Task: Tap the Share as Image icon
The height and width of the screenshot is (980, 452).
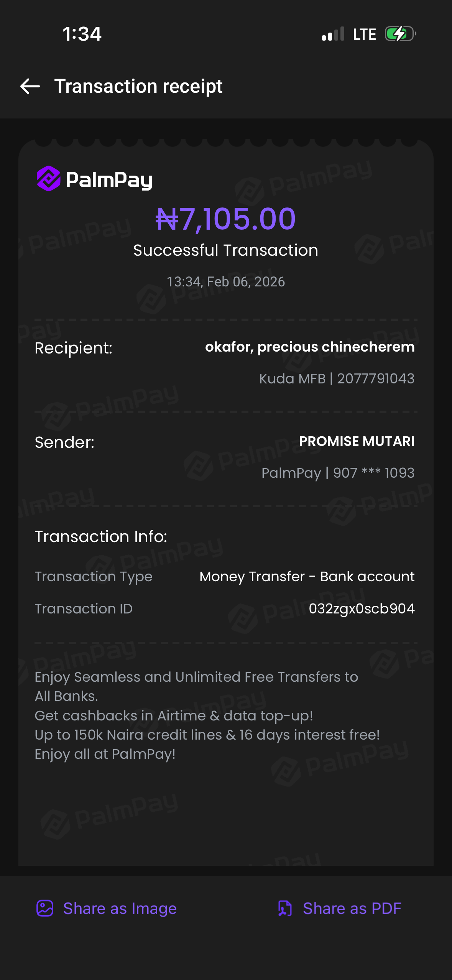Action: [x=45, y=908]
